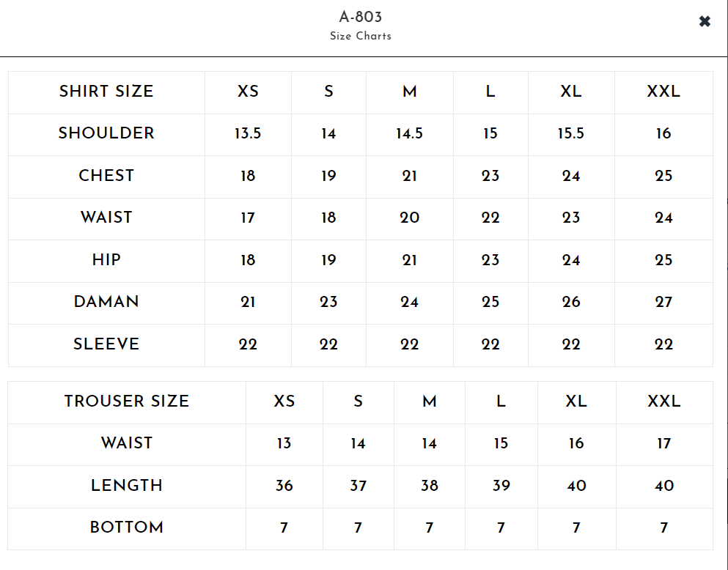
Task: Select the TROUSER SIZE header cell
Action: tap(127, 401)
